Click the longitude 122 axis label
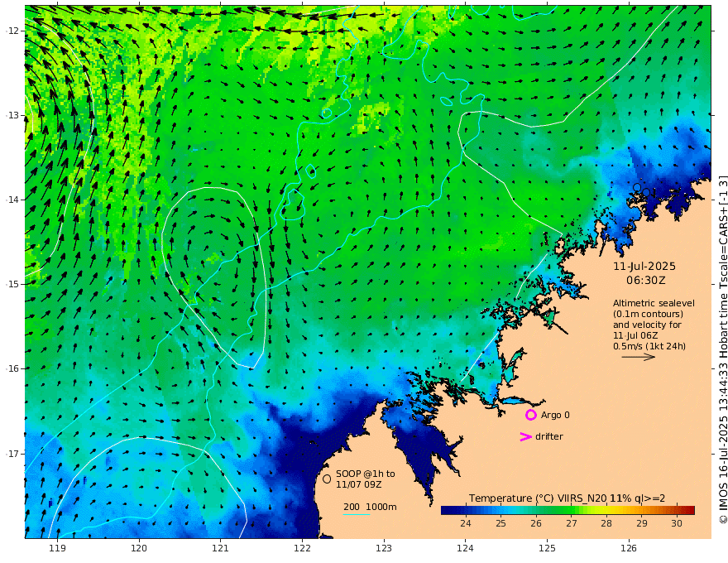 pyautogui.click(x=302, y=548)
